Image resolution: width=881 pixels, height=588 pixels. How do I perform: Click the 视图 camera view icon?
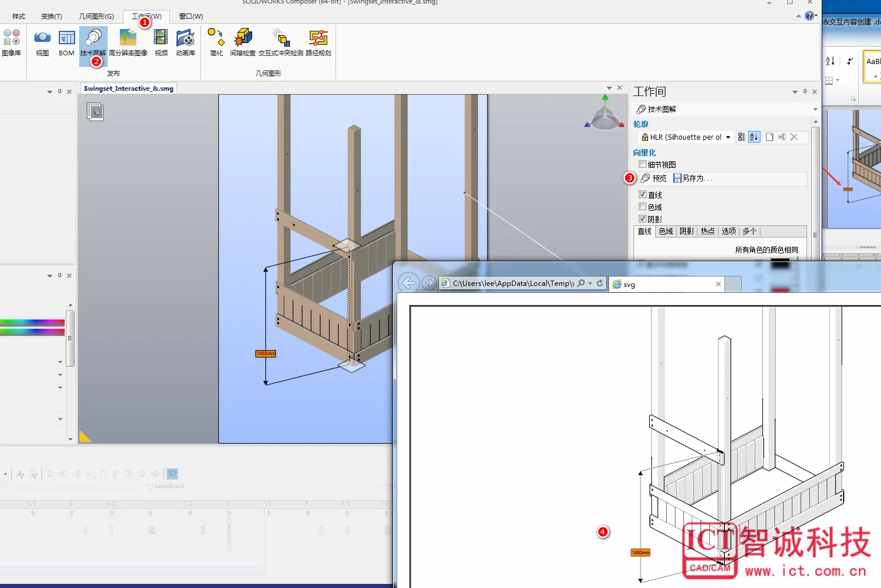pos(43,42)
